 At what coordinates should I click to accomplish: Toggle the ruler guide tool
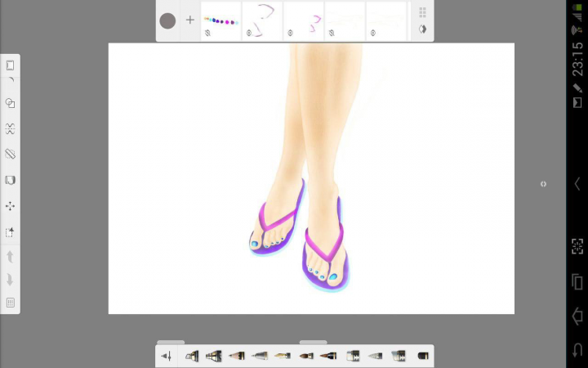(10, 154)
